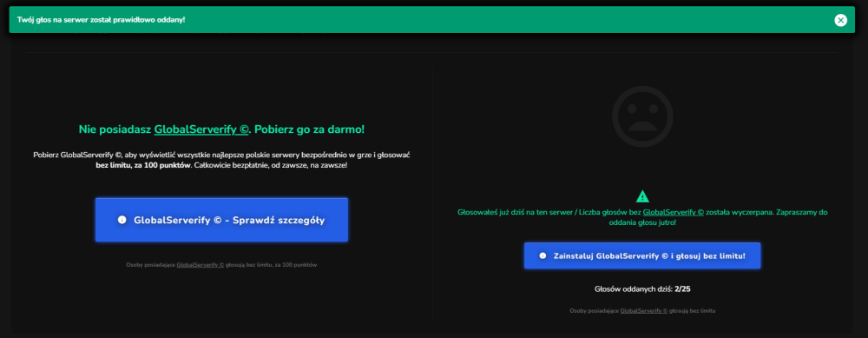The width and height of the screenshot is (868, 338).
Task: Click Zainstaluj GlobalServerify i głosuj bez limitu
Action: click(642, 256)
